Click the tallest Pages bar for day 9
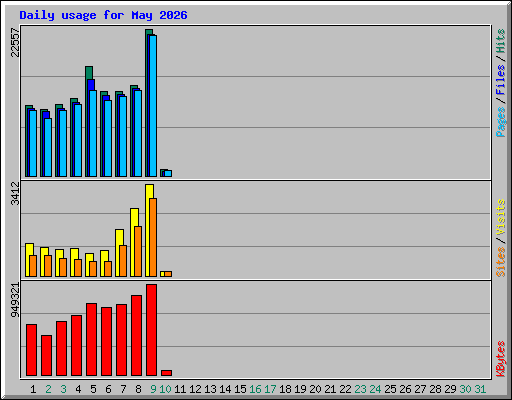Screen dimensions: 512x400 point(153,106)
